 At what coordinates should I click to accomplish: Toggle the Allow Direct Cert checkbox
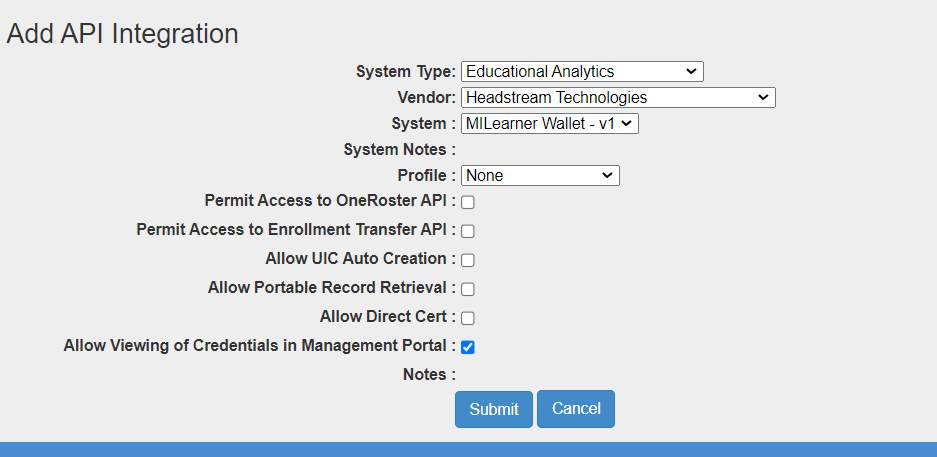click(x=468, y=318)
